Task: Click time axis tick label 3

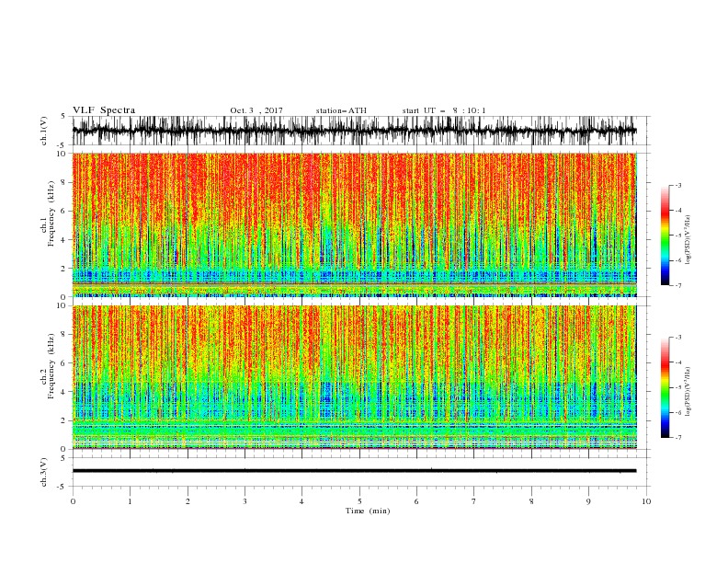Action: [245, 501]
